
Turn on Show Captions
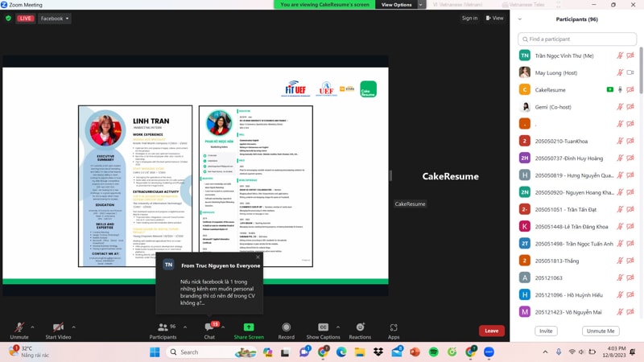click(323, 327)
